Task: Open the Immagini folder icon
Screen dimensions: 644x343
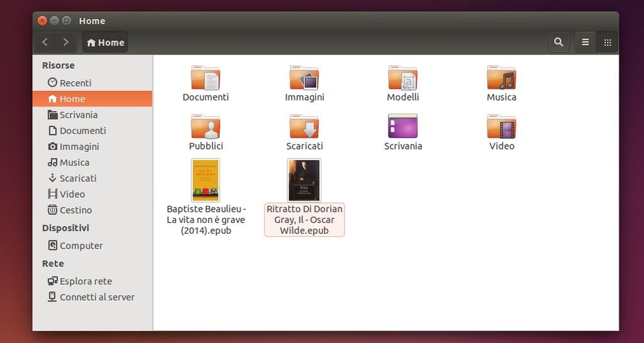Action: tap(304, 78)
